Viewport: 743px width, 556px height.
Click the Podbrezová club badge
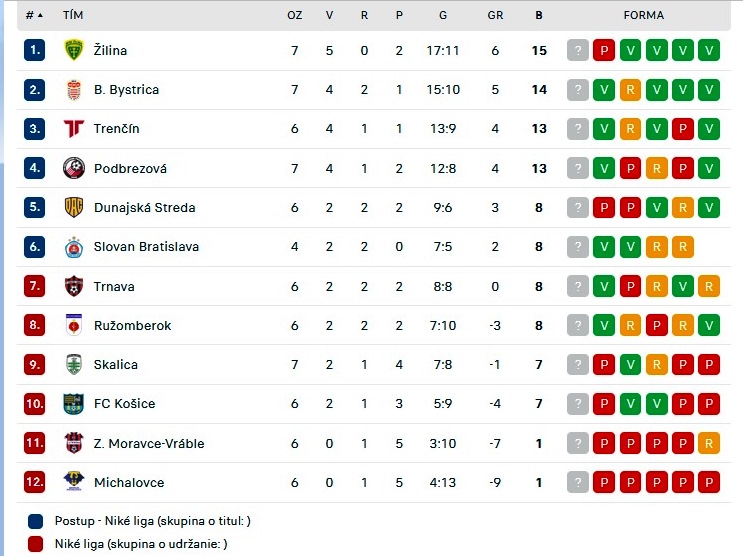(74, 168)
